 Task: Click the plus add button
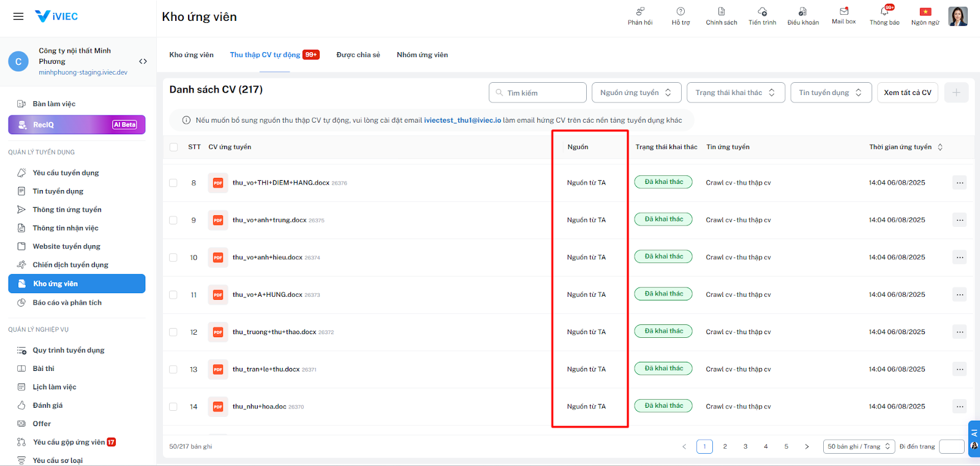(956, 93)
